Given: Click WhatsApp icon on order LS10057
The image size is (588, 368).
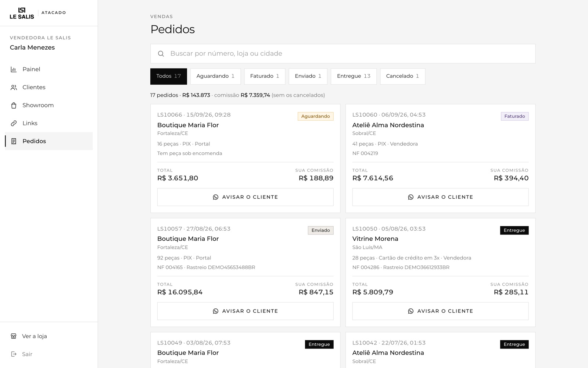Looking at the screenshot, I should 216,311.
